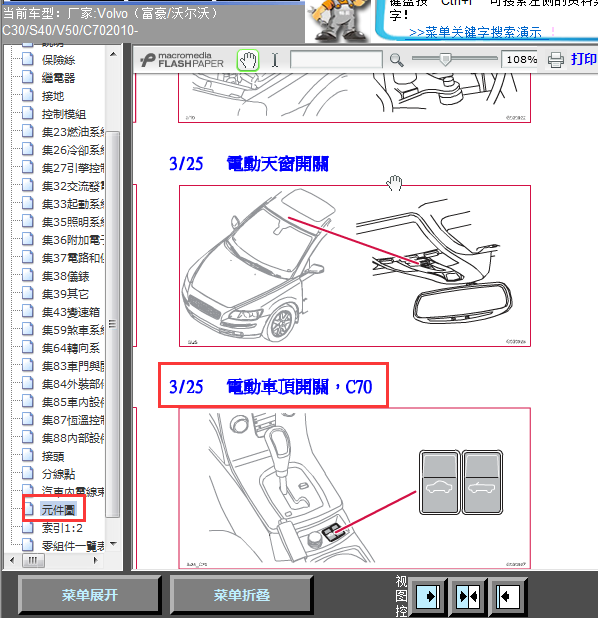Click the document icon beside 索引1:2
The width and height of the screenshot is (598, 618).
point(28,527)
